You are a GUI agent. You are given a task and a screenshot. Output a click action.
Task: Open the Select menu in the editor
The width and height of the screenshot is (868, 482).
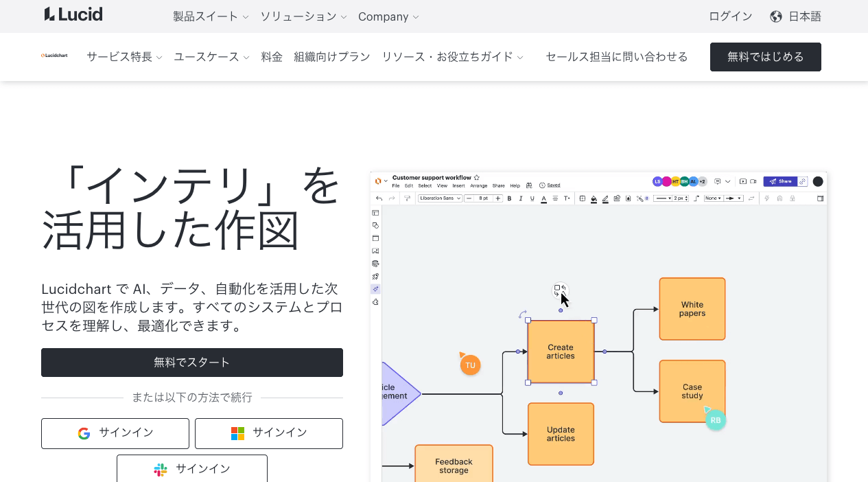click(x=425, y=185)
